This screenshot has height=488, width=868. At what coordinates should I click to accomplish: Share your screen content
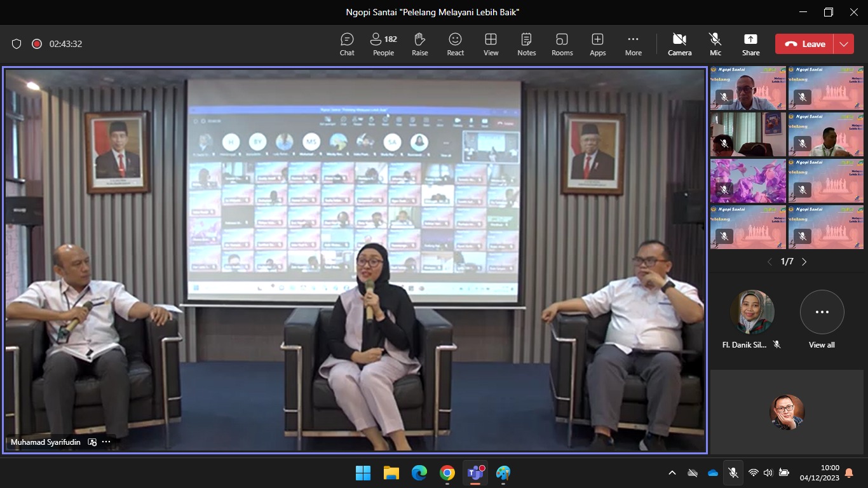pyautogui.click(x=750, y=44)
